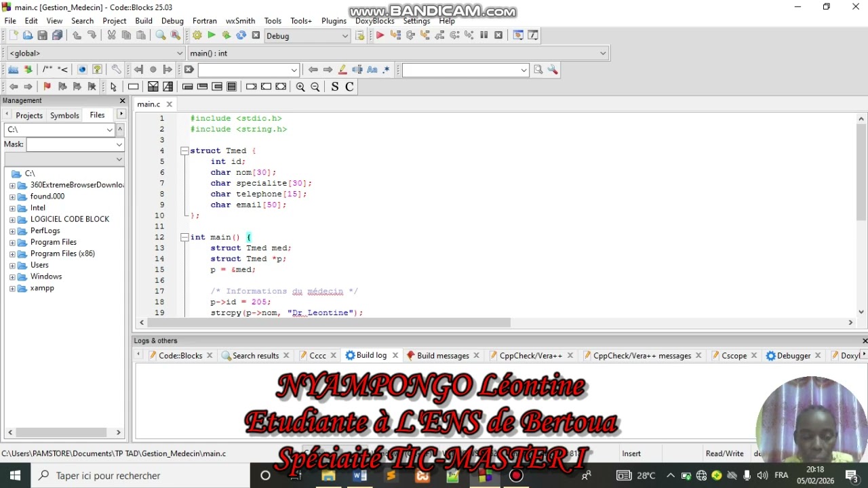The image size is (868, 488).
Task: Click the Zoom in icon
Action: (x=300, y=86)
